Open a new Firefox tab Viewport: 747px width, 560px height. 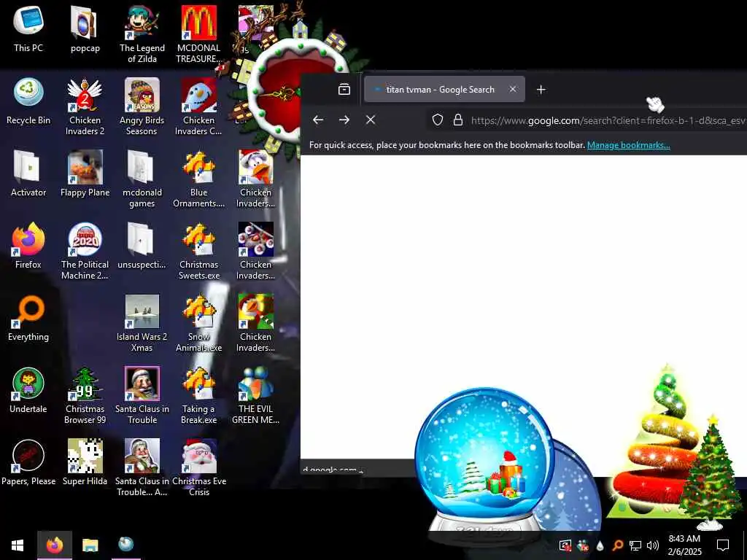541,90
